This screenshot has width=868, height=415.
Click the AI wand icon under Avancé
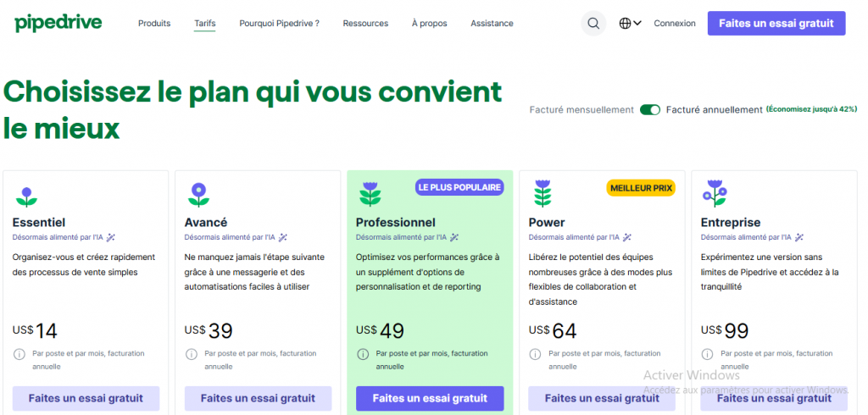point(283,237)
